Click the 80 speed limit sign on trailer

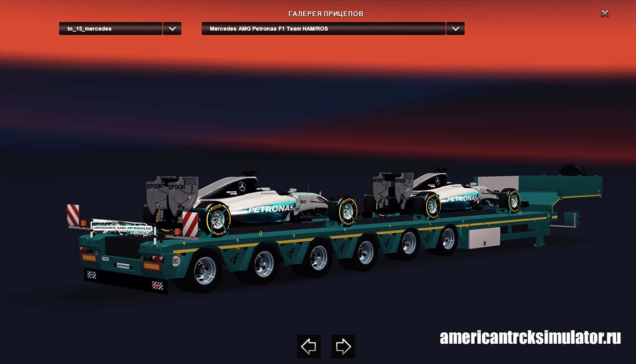[176, 261]
